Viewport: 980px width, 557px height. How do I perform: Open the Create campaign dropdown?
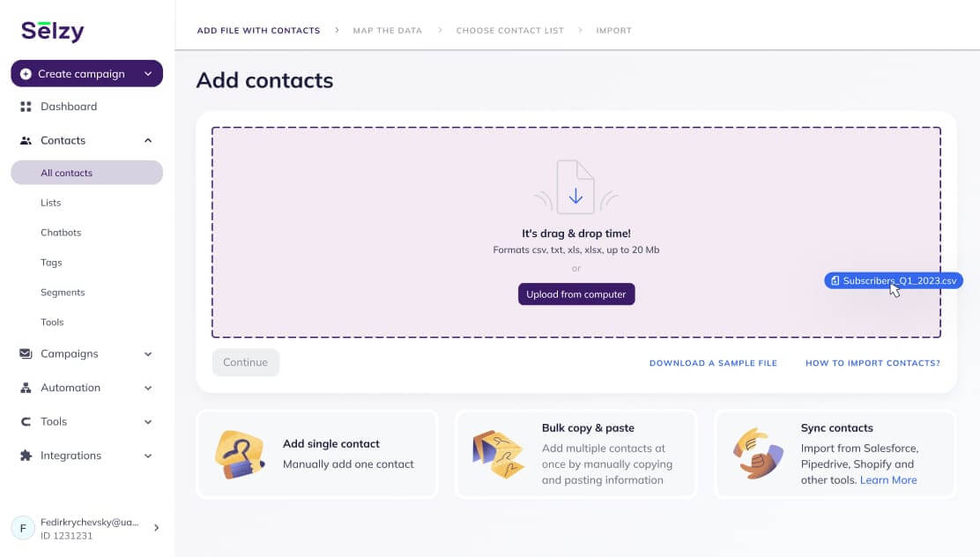pyautogui.click(x=86, y=74)
